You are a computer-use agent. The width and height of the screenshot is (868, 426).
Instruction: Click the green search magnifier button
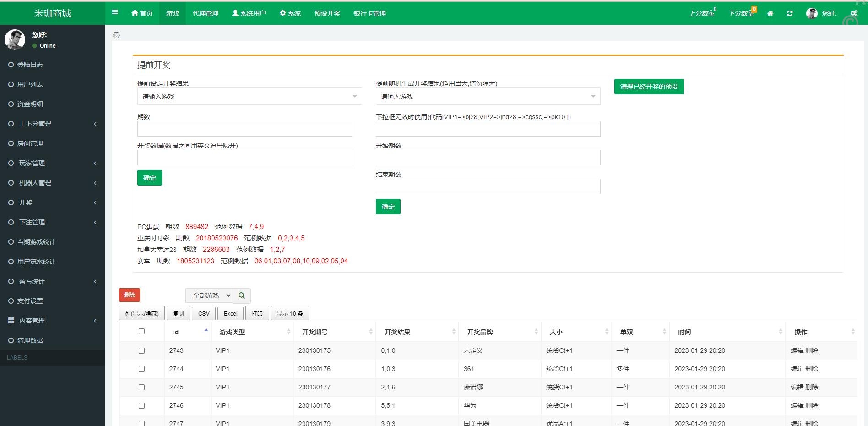point(242,295)
